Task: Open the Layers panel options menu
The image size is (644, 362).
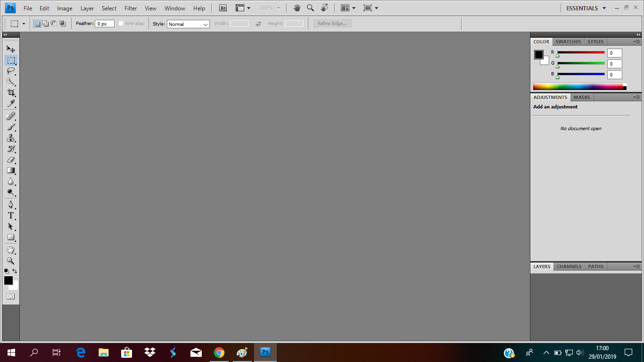Action: [636, 266]
